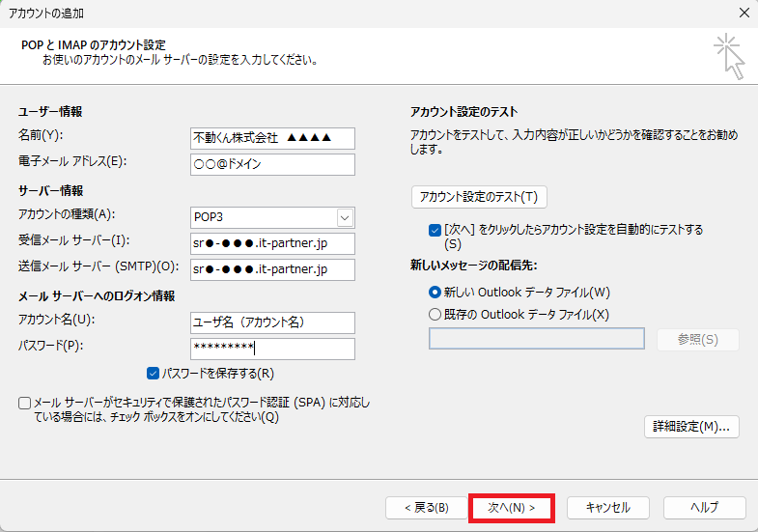Select the 受信メール サーバー text box

pyautogui.click(x=272, y=243)
